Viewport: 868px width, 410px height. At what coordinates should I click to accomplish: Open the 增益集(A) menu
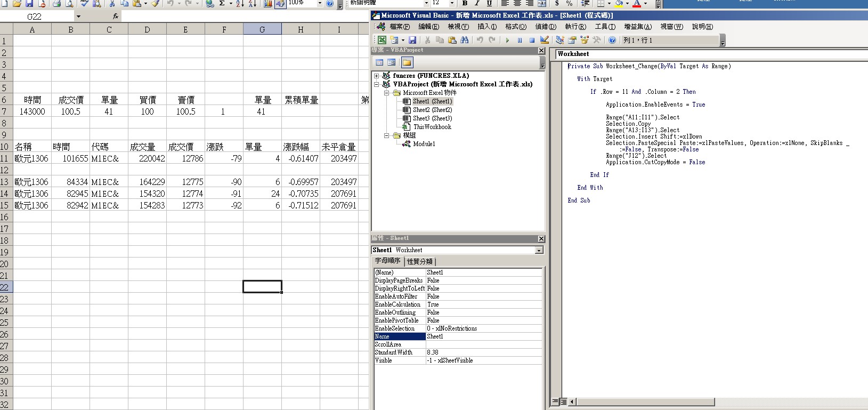(x=638, y=27)
